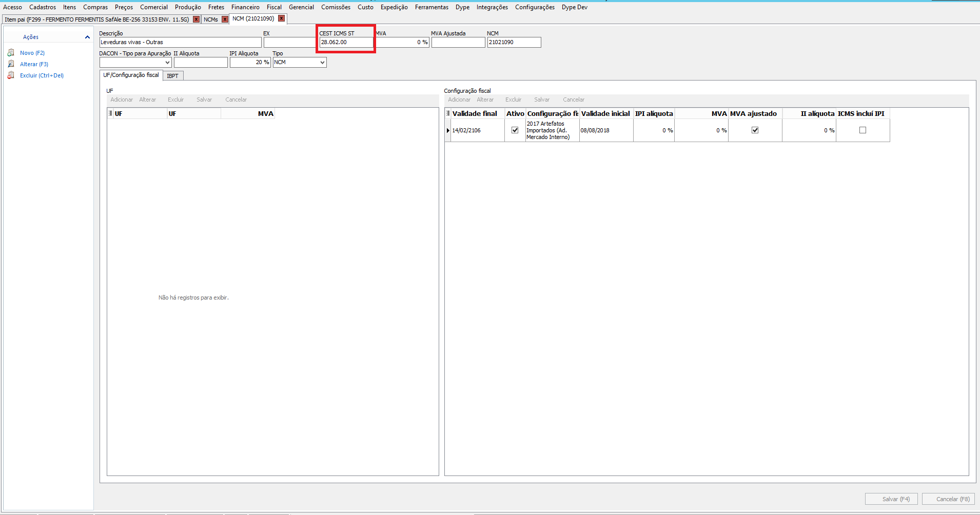Toggle the Ativo checkbox in fiscal row
980x515 pixels.
[515, 130]
